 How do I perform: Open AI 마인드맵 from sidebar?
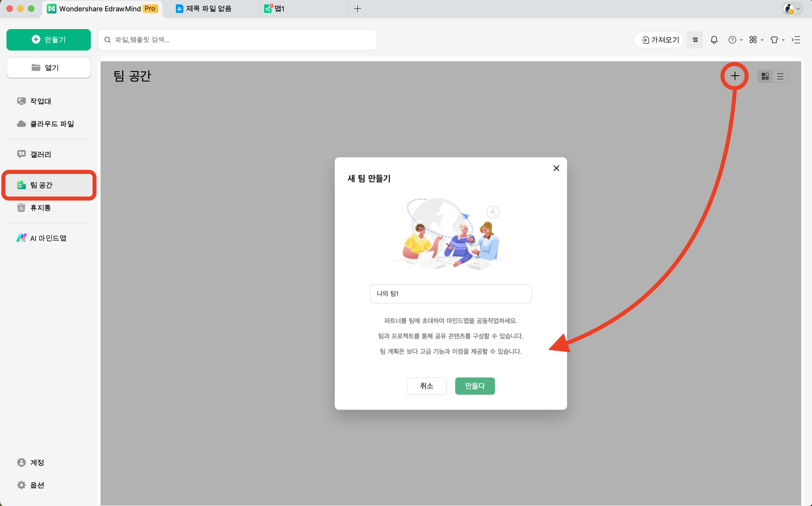click(x=48, y=238)
